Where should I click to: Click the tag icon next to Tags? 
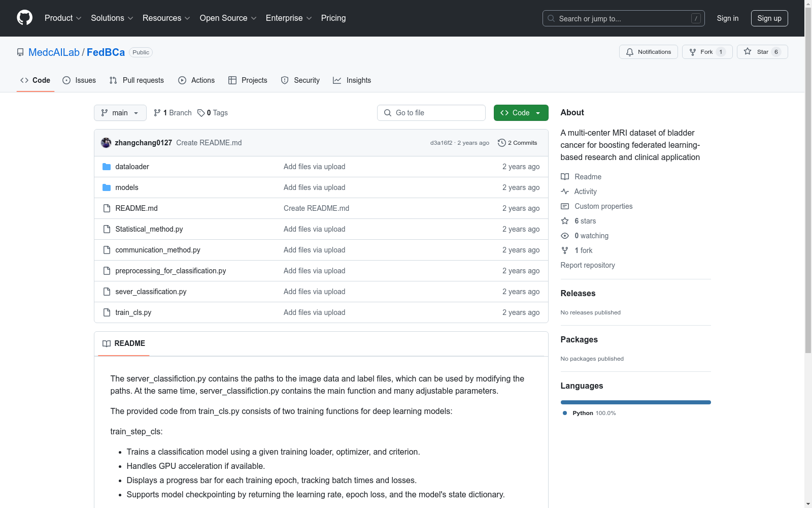point(201,113)
